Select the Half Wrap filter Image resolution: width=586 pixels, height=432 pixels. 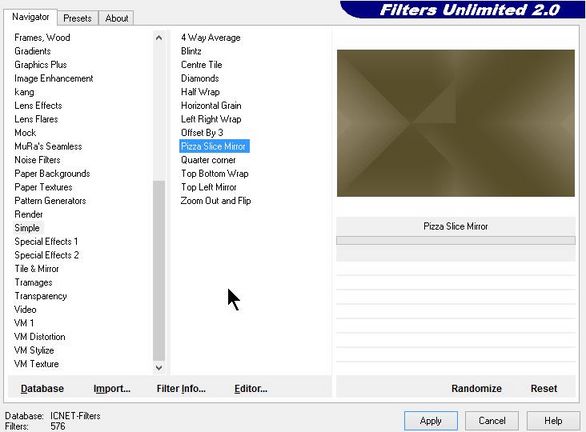[200, 92]
